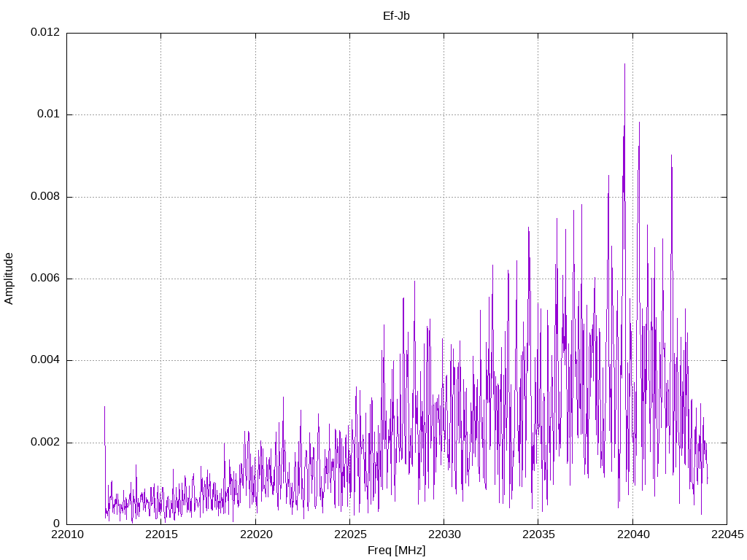The width and height of the screenshot is (747, 560).
Task: Select the 0.012 y-axis tick label
Action: click(x=44, y=33)
